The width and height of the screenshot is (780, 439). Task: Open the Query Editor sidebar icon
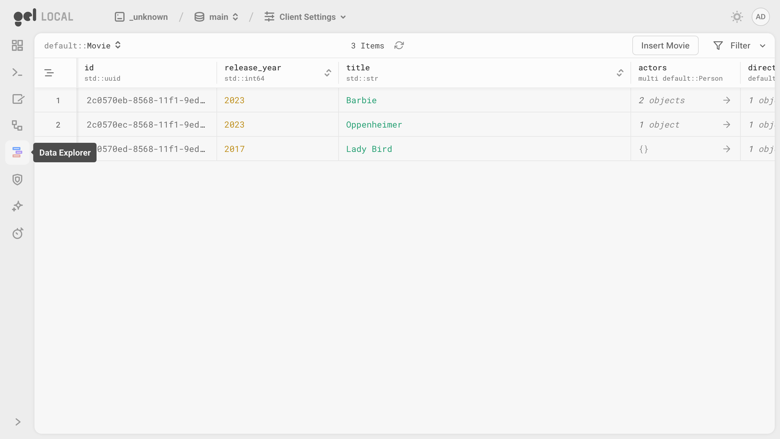17,99
